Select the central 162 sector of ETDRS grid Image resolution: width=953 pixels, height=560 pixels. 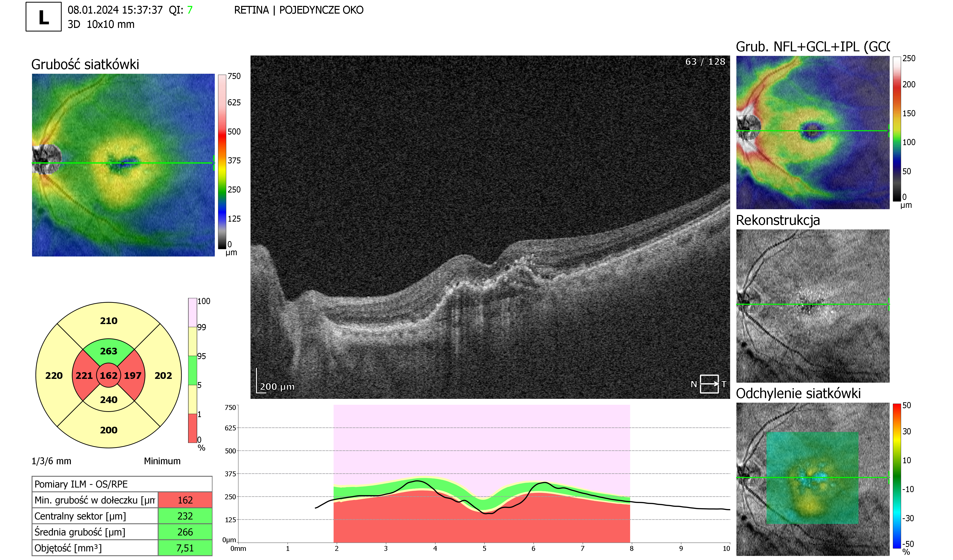click(x=109, y=375)
